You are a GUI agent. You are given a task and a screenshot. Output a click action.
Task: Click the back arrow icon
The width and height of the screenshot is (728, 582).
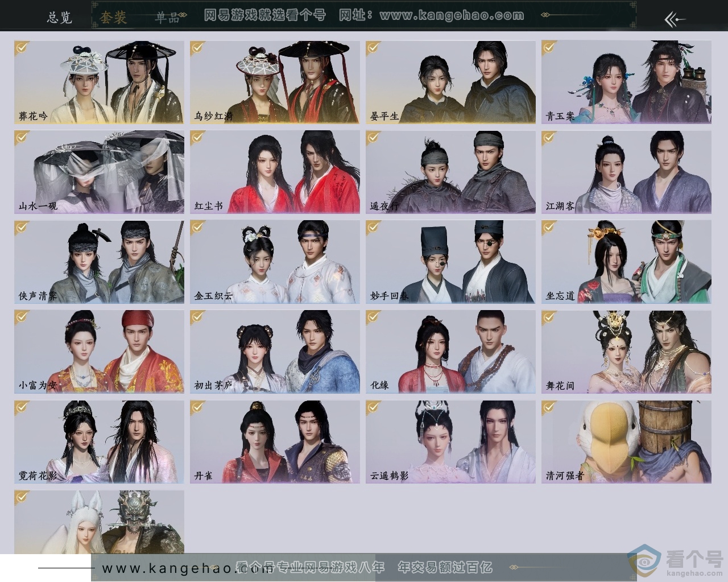[675, 19]
